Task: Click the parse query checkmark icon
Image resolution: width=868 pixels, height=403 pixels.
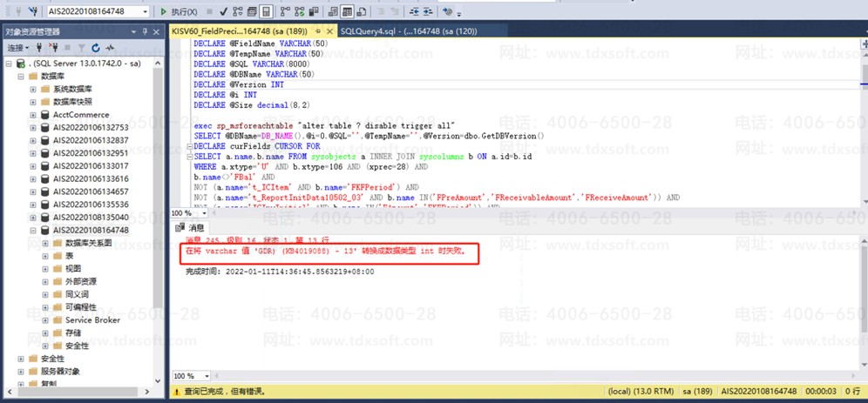Action: coord(224,12)
